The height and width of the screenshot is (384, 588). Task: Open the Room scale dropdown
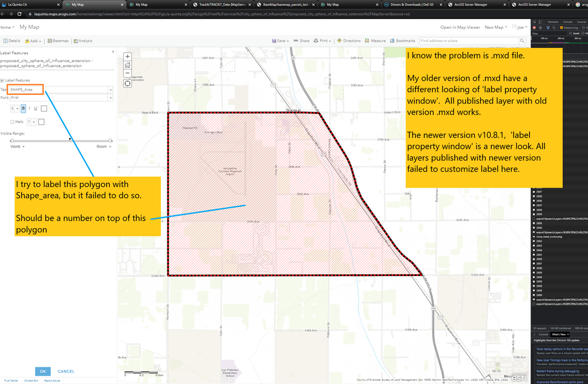[x=104, y=147]
